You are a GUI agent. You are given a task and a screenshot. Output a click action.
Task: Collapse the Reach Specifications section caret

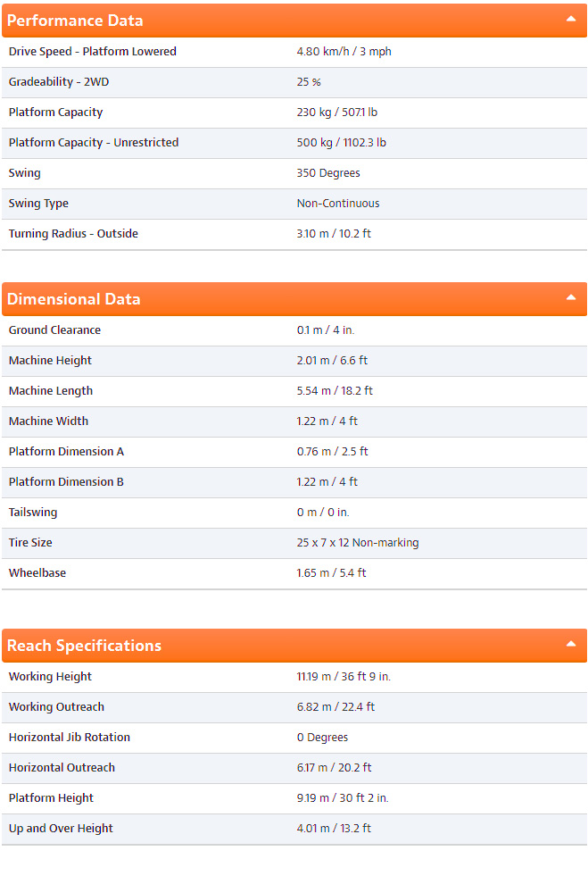click(x=572, y=645)
